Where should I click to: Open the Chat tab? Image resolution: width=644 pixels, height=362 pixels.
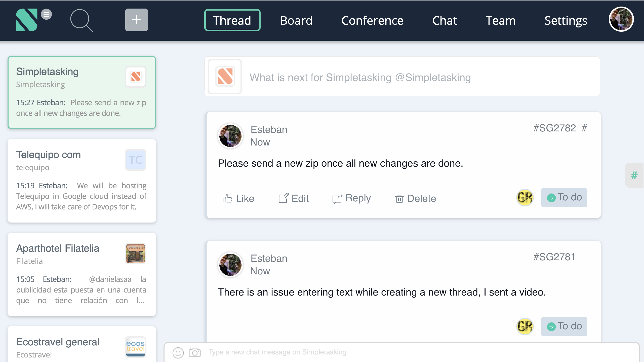point(445,20)
